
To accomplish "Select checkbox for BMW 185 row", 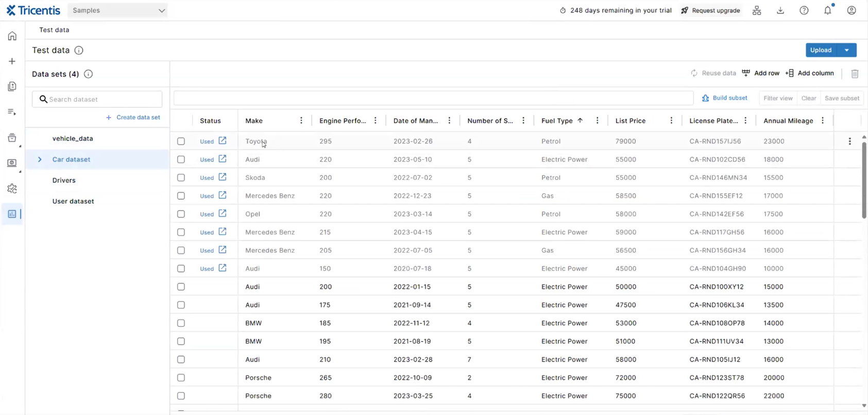I will [x=181, y=323].
